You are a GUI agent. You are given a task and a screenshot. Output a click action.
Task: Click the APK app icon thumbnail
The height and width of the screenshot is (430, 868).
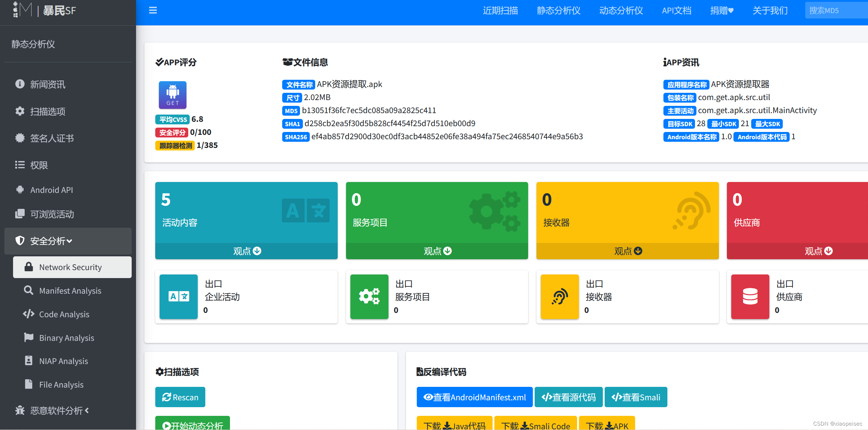(x=173, y=95)
